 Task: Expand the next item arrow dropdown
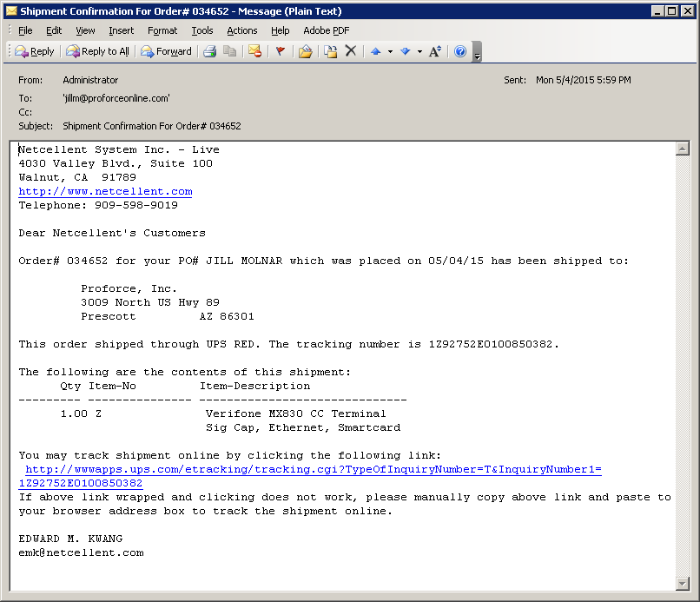pos(419,51)
